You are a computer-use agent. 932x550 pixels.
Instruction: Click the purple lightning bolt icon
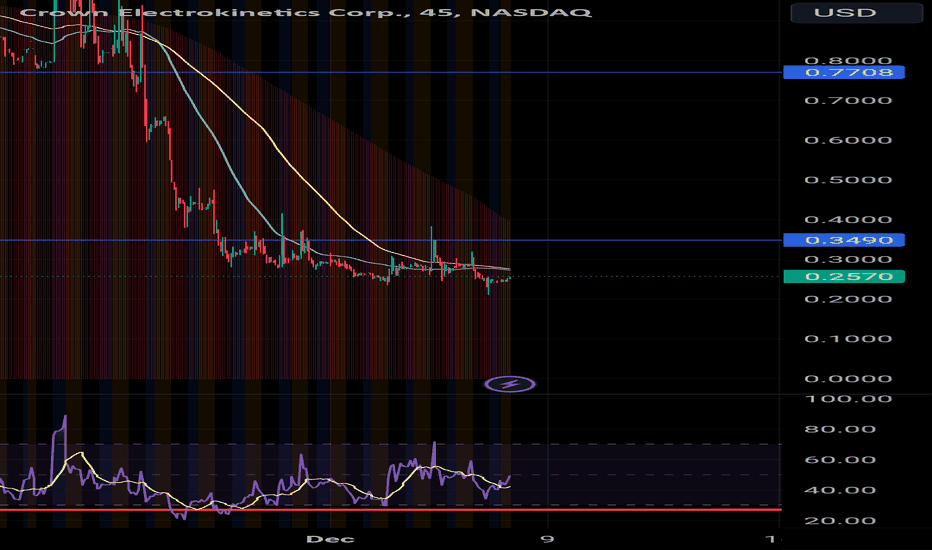pos(510,384)
